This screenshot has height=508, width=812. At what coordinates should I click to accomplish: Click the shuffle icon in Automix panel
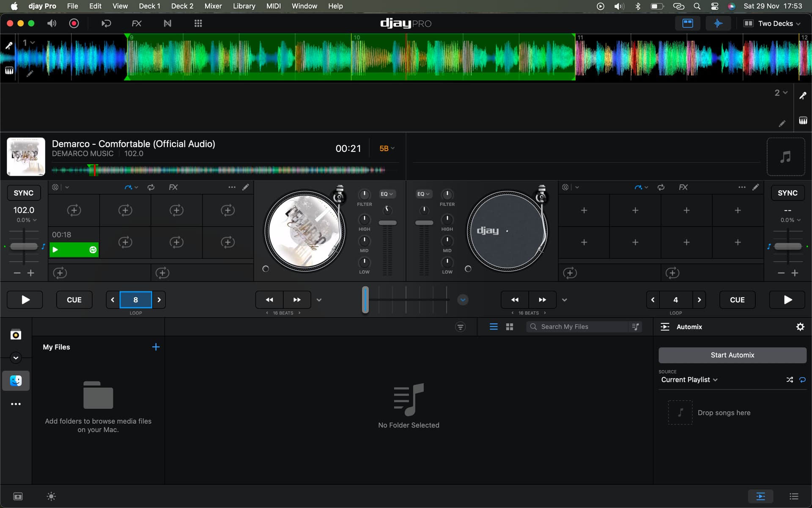pos(789,380)
